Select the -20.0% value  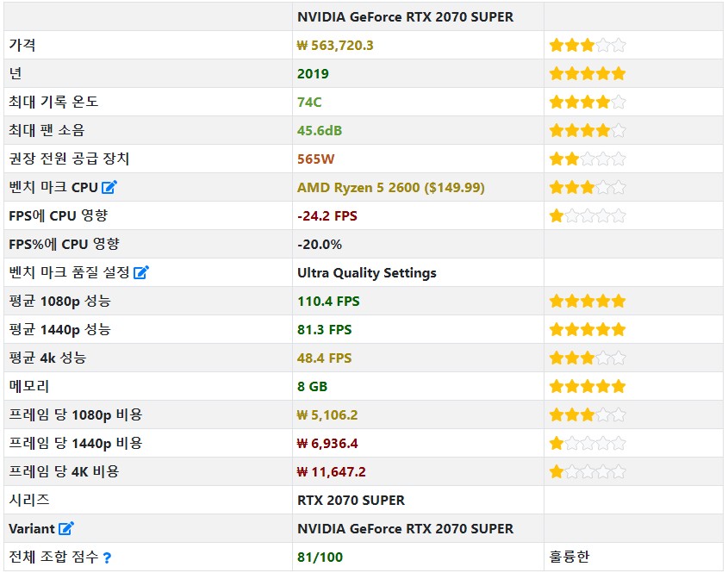point(320,244)
